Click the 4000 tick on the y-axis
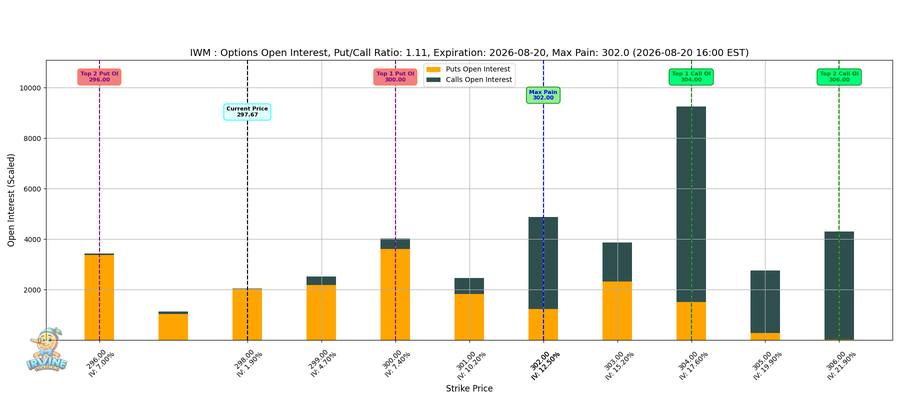The image size is (900, 400). [32, 239]
